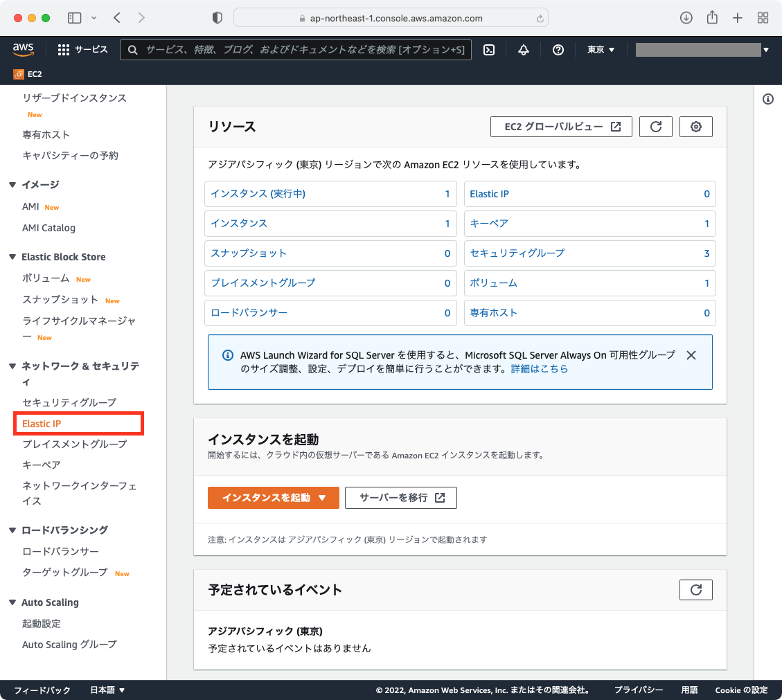Collapse the Elastic Block Store section
The width and height of the screenshot is (782, 700).
[x=12, y=258]
